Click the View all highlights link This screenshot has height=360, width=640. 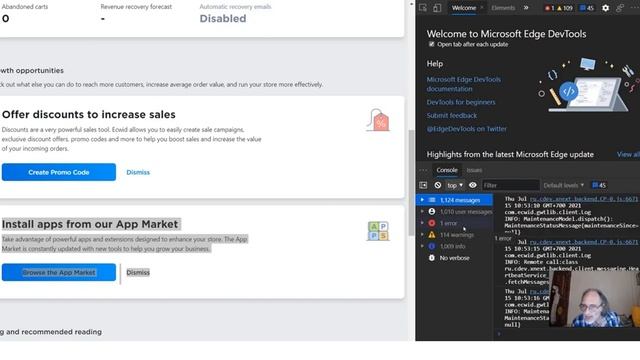[628, 154]
